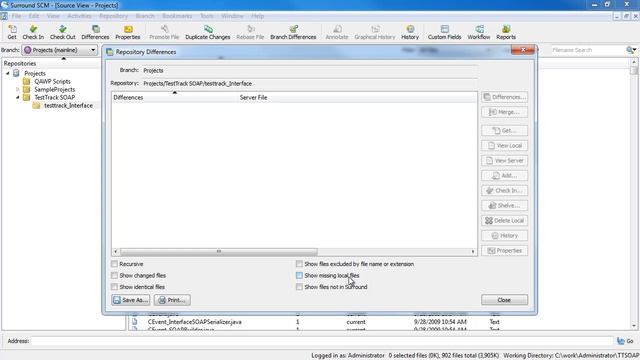This screenshot has height=360, width=640.
Task: Open Workflow from the toolbar
Action: click(479, 32)
